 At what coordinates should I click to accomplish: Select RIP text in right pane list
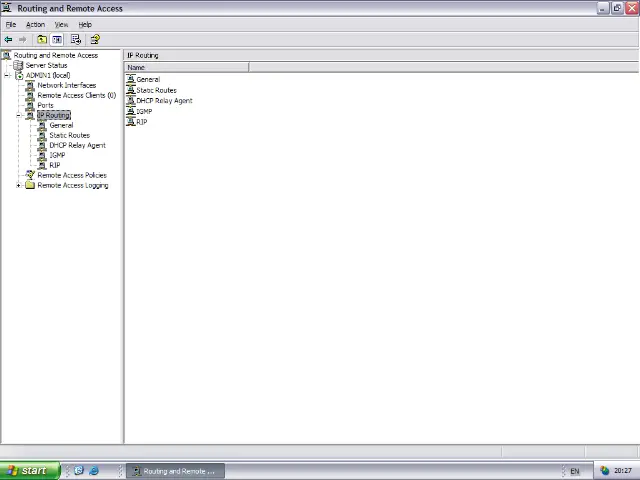pyautogui.click(x=142, y=122)
